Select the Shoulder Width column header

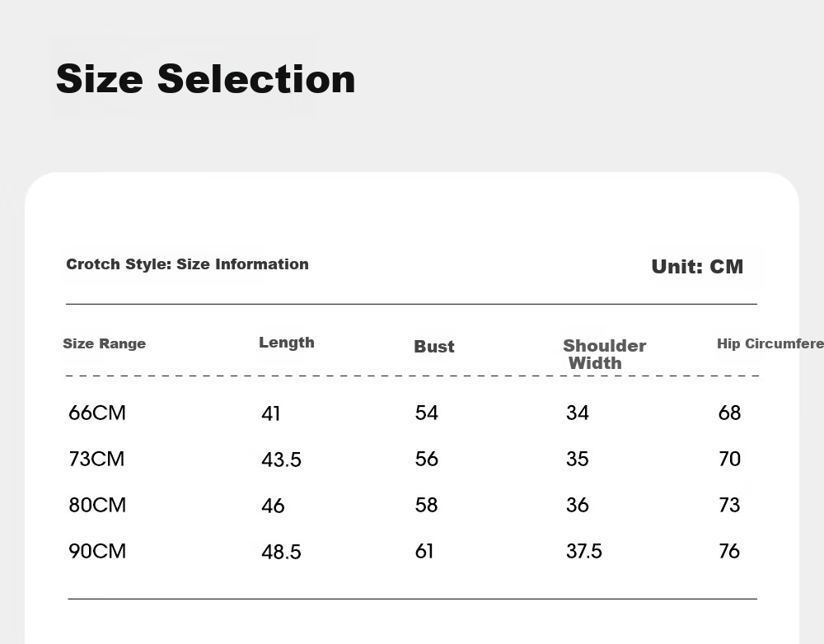point(604,354)
